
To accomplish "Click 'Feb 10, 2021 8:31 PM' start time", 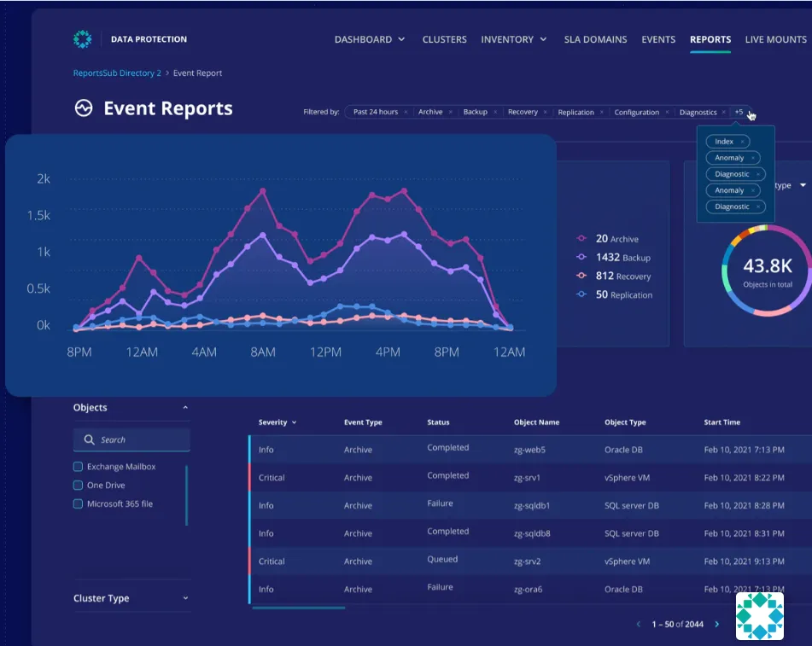I will [x=744, y=533].
